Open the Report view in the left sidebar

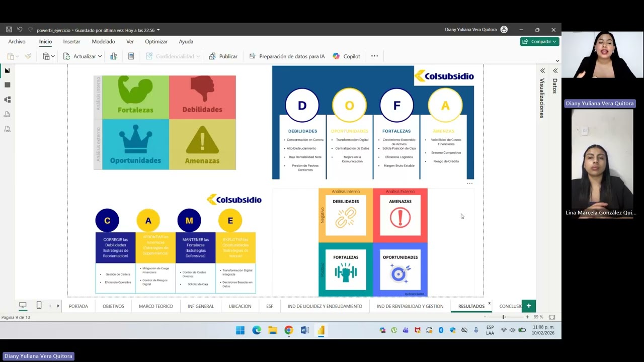(7, 70)
